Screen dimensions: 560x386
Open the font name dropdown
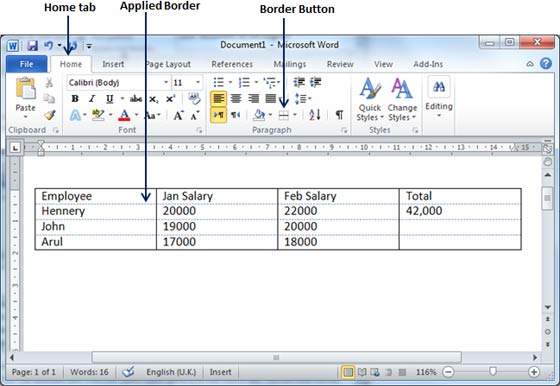click(x=166, y=82)
